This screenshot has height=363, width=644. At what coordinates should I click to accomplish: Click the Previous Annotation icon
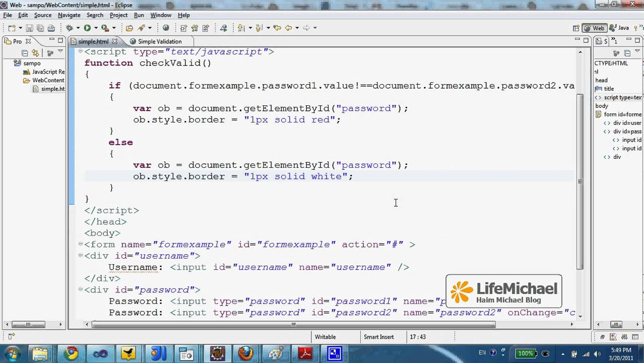tap(259, 28)
